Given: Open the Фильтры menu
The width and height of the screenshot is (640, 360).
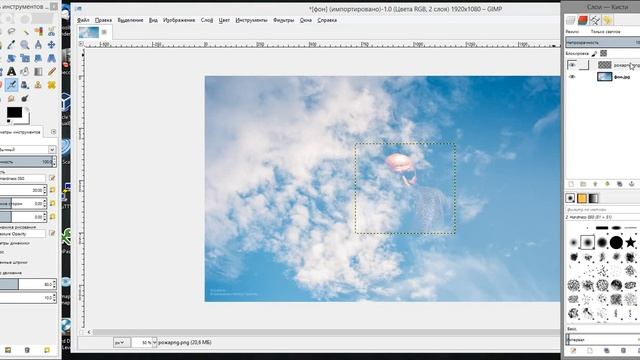Looking at the screenshot, I should point(283,20).
